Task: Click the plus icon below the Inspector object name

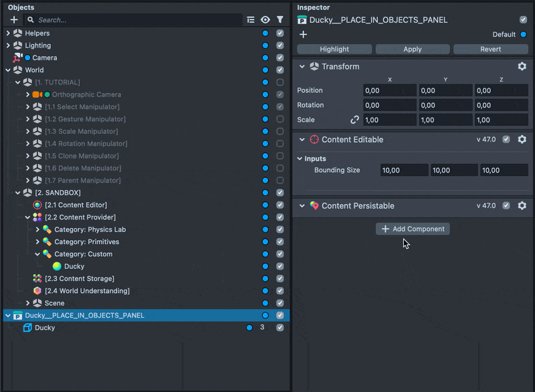Action: click(303, 34)
